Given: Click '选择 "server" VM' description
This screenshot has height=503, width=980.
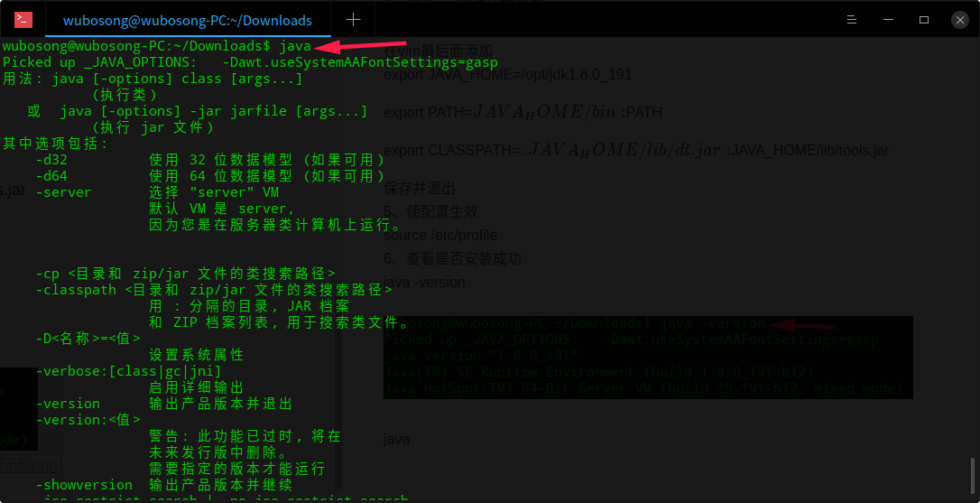Looking at the screenshot, I should pyautogui.click(x=214, y=192).
